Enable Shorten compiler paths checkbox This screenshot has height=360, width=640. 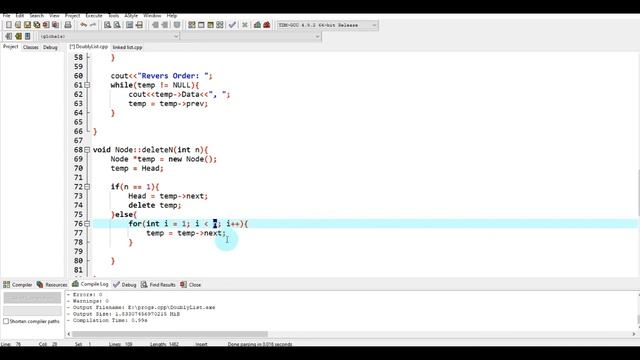tap(6, 321)
